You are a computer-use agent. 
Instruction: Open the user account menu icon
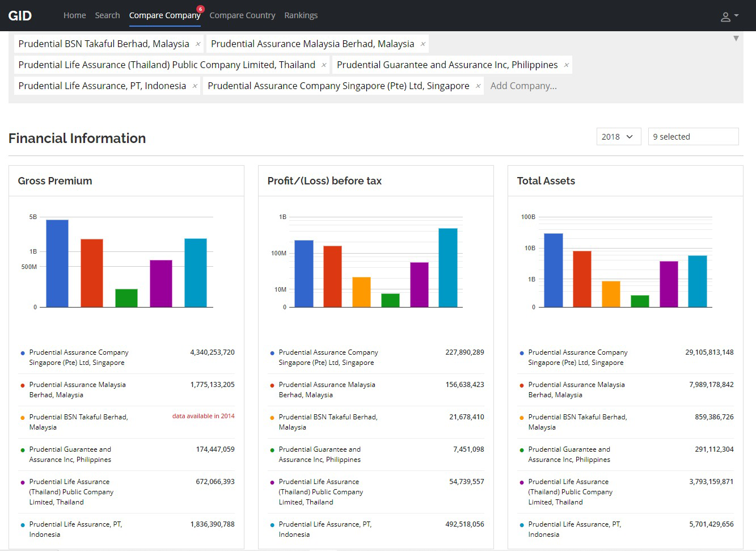click(729, 16)
